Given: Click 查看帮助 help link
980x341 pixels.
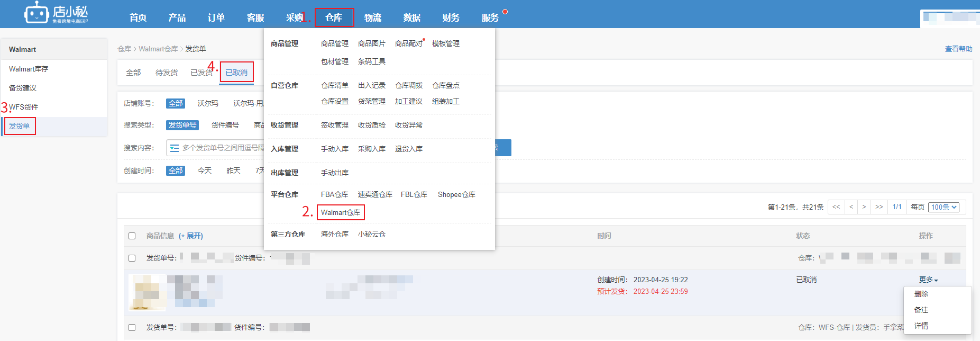Looking at the screenshot, I should point(959,49).
